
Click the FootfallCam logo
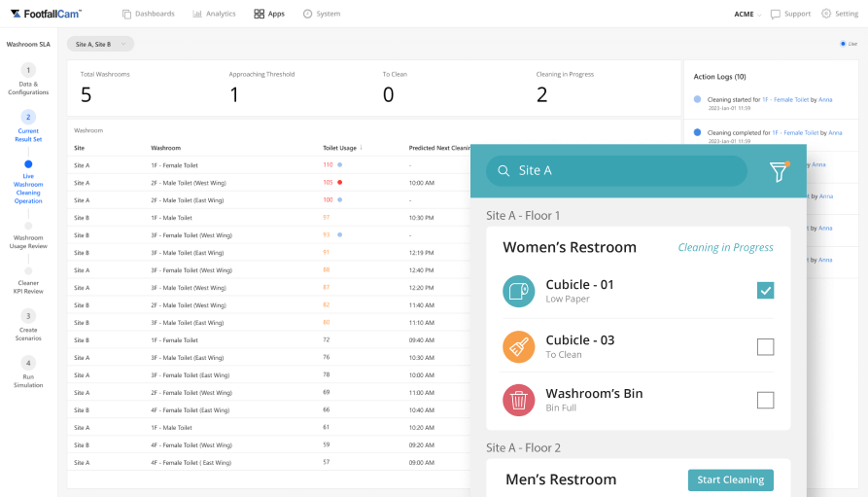pos(46,14)
